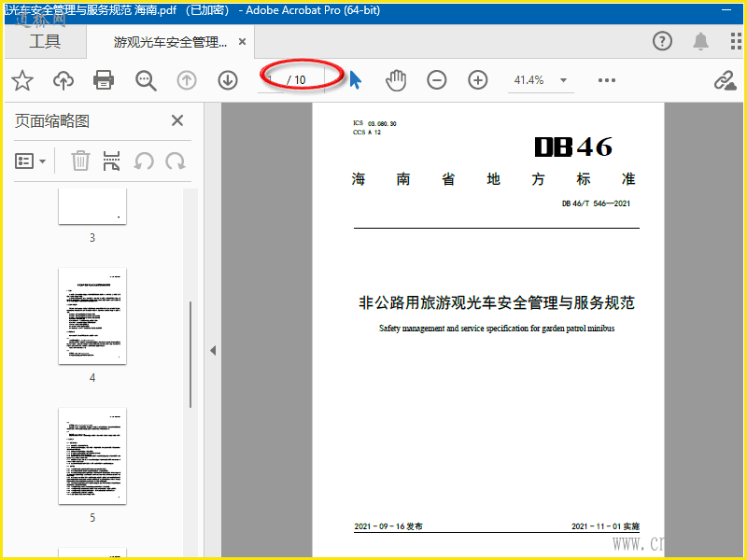This screenshot has width=747, height=560.
Task: Rotate page counterclockwise
Action: [144, 161]
